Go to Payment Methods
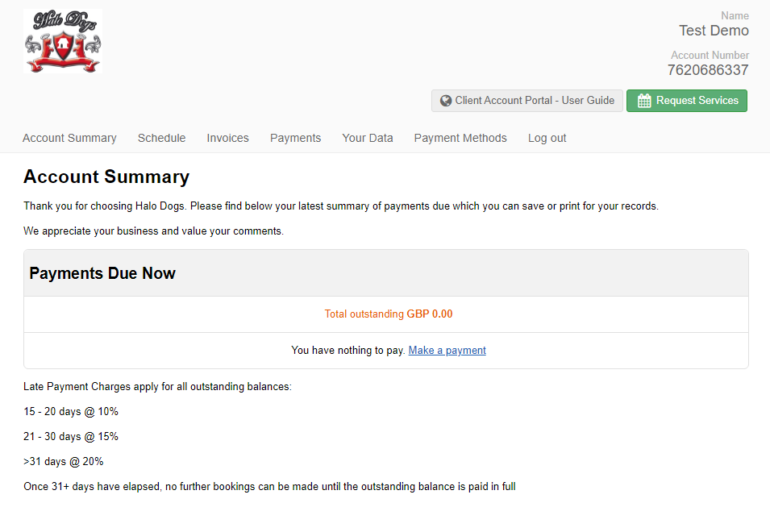This screenshot has height=532, width=770. (460, 138)
